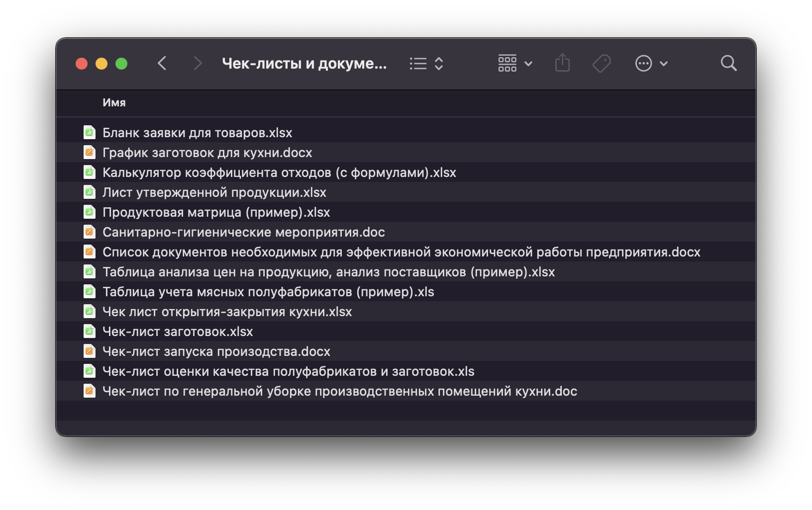This screenshot has width=812, height=510.
Task: Click icon of Таблица анализа цен file
Action: pyautogui.click(x=90, y=272)
